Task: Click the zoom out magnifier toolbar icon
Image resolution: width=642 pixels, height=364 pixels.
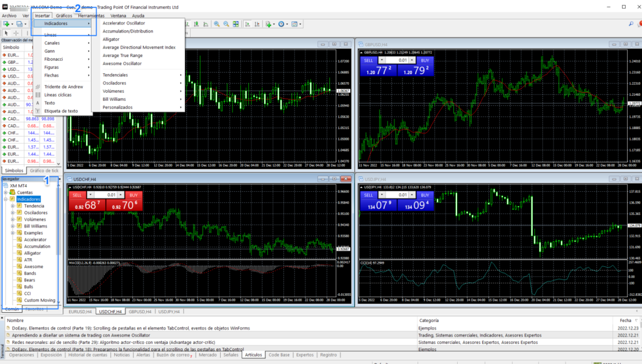Action: tap(226, 24)
